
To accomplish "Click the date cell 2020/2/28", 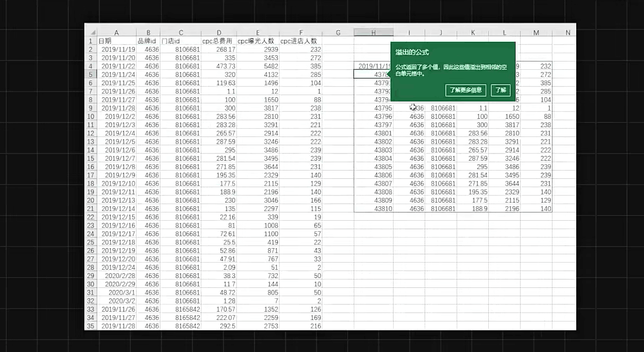I will (116, 276).
